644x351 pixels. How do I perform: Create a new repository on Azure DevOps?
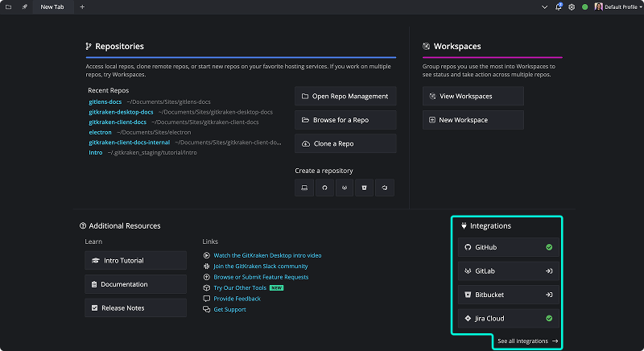click(386, 188)
